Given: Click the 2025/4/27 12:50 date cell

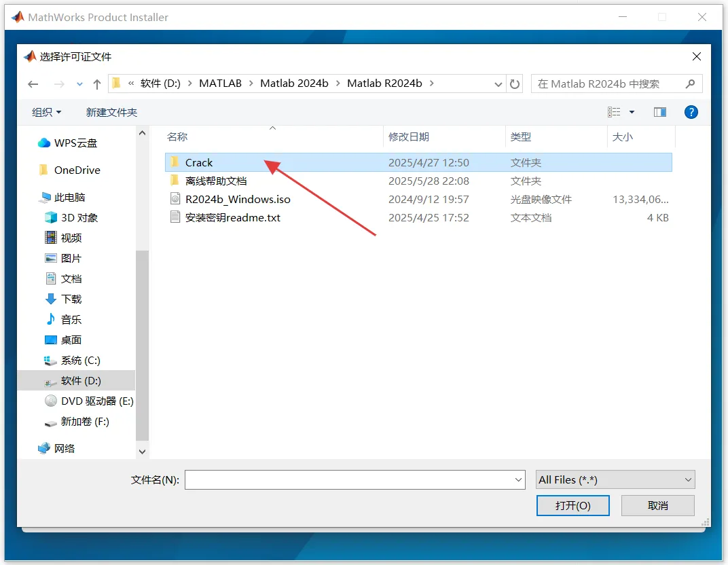Looking at the screenshot, I should tap(429, 162).
